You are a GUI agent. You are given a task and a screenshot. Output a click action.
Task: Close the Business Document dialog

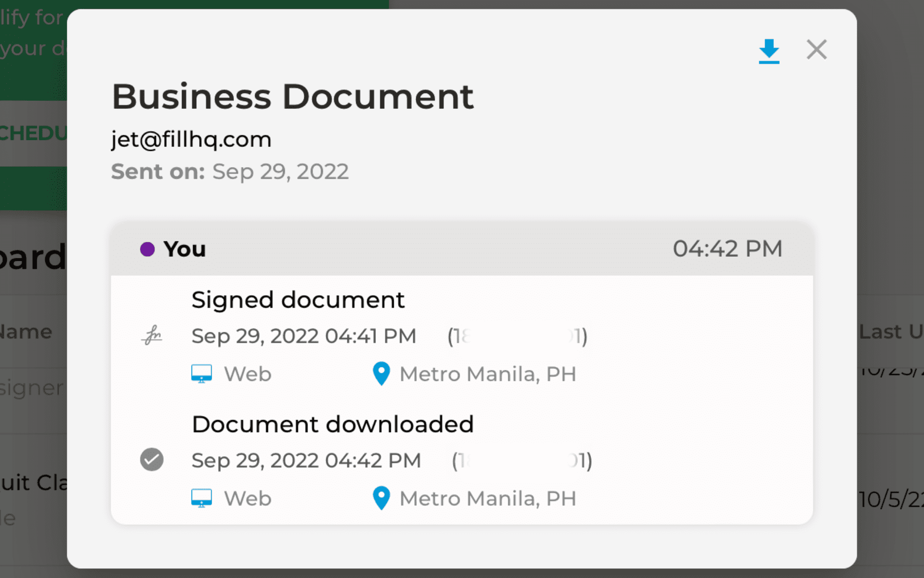click(816, 50)
